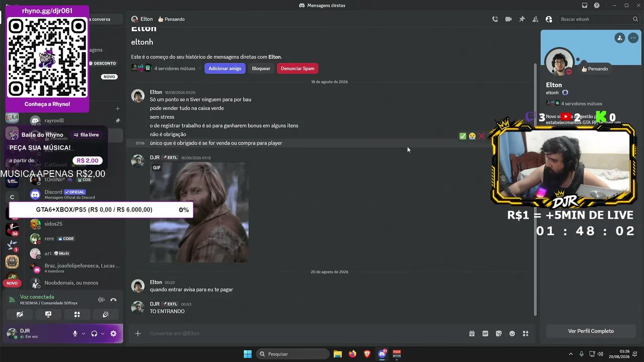Click the message attachment plus button
644x362 pixels.
[x=138, y=333]
